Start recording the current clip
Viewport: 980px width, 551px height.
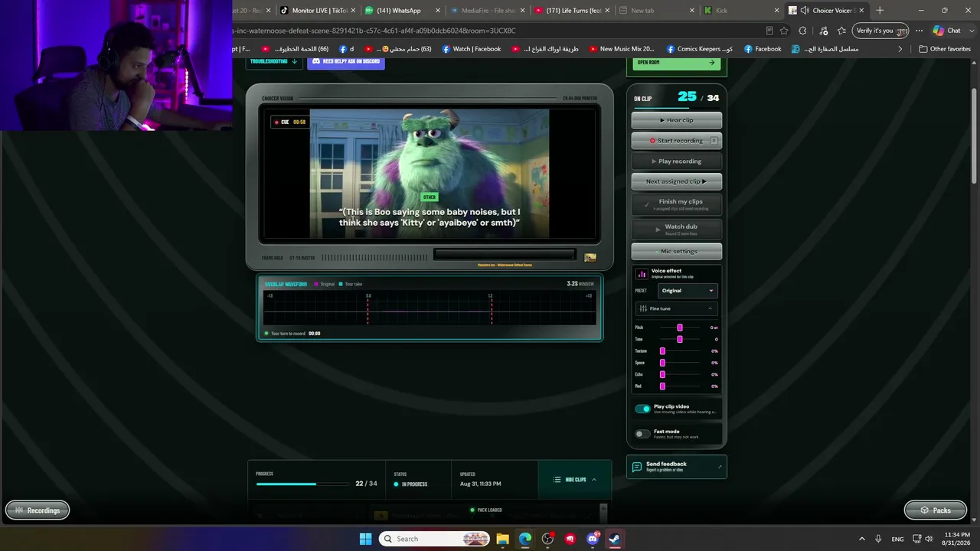click(677, 141)
